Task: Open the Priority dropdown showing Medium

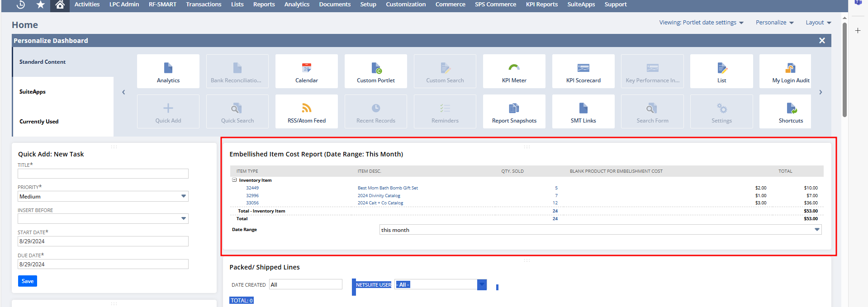Action: 103,196
